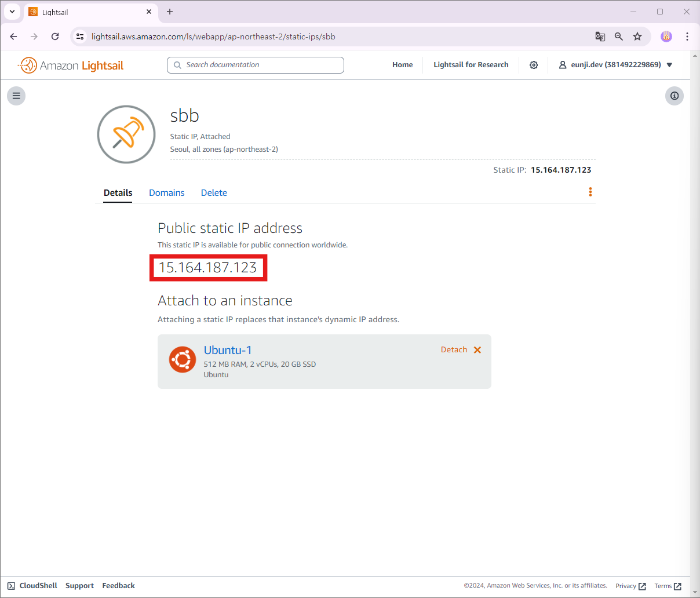700x598 pixels.
Task: Open Lightsail for Research
Action: 471,65
